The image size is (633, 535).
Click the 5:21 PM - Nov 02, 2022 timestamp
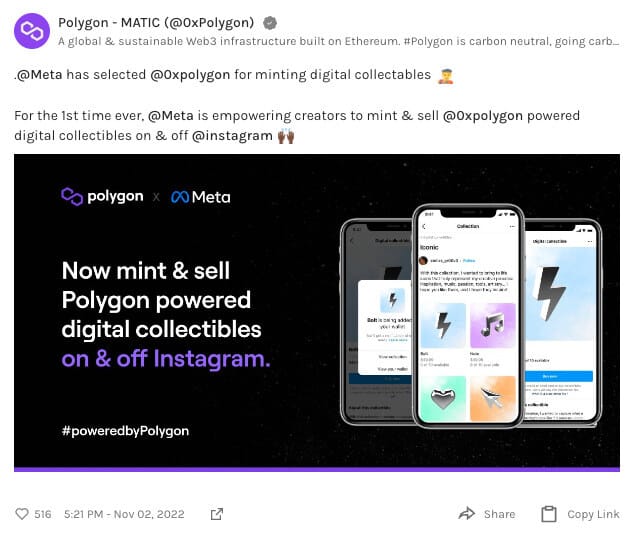[124, 514]
